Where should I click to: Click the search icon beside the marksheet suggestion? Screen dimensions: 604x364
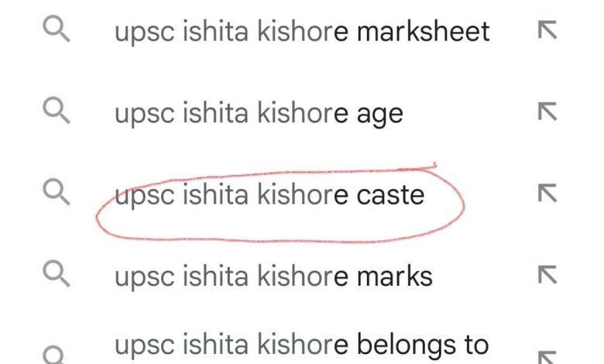coord(57,30)
